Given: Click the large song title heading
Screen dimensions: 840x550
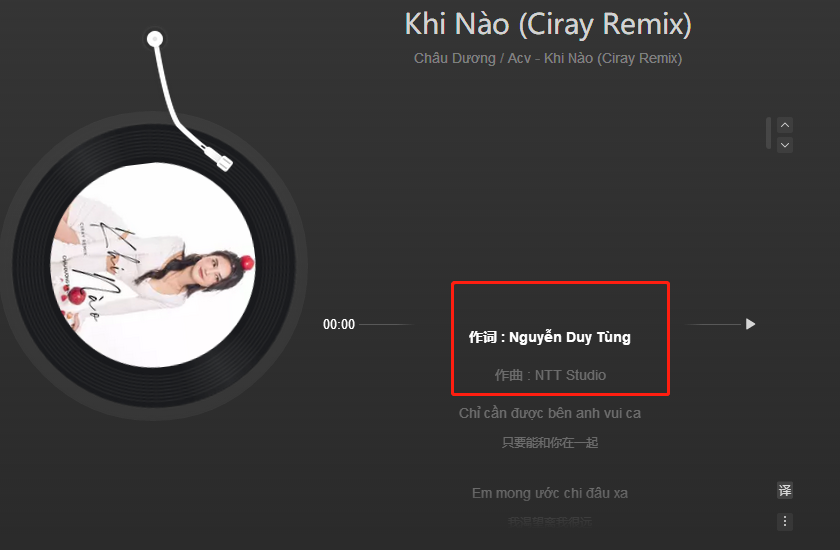Looking at the screenshot, I should tap(548, 25).
